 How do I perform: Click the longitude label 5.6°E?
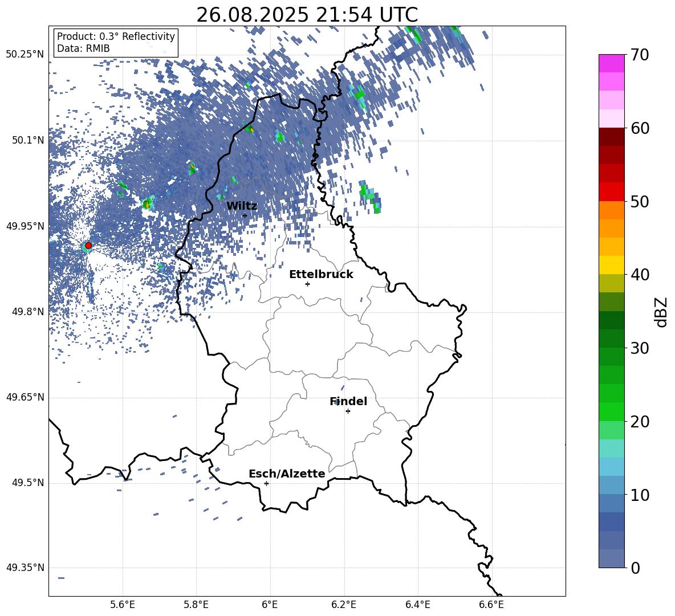122,605
